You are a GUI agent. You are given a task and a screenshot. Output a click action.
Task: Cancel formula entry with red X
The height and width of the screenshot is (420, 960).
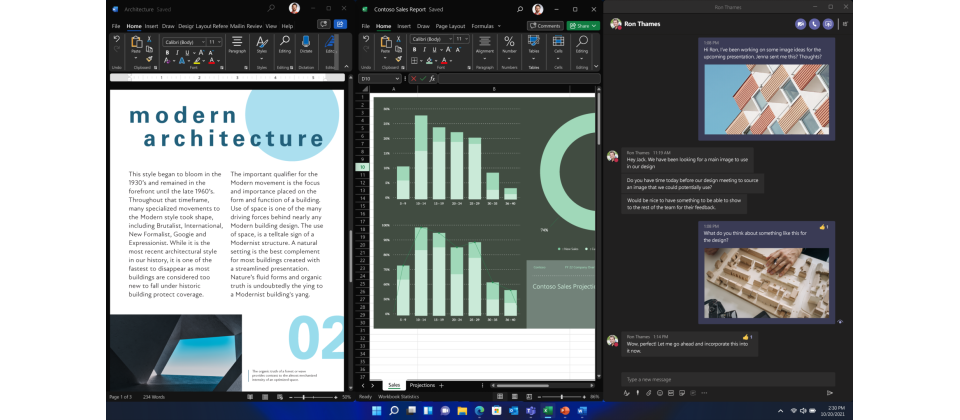click(x=414, y=78)
